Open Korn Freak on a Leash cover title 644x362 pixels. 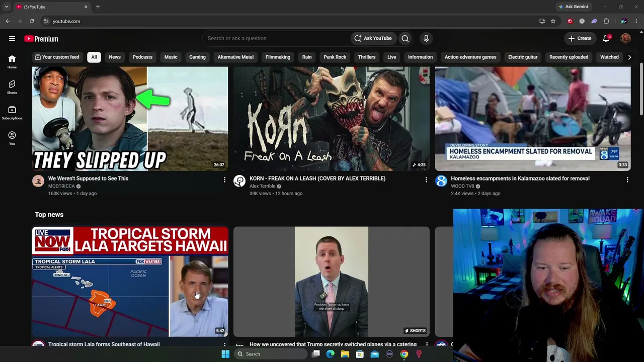[317, 178]
